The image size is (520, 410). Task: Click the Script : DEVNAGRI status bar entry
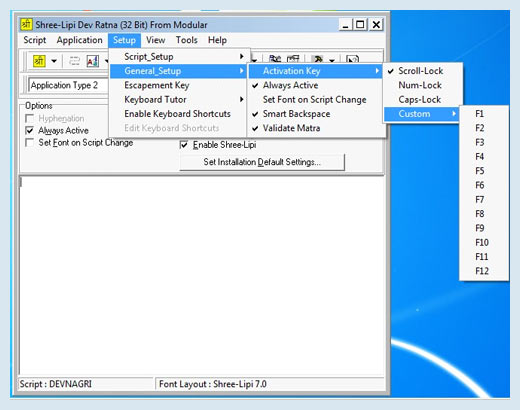pyautogui.click(x=86, y=384)
